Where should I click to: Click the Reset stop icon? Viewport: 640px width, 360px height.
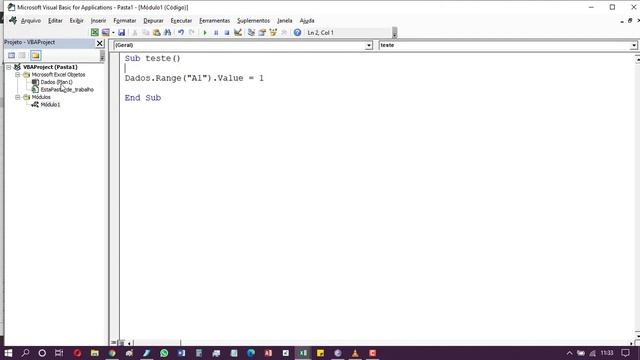[x=227, y=32]
